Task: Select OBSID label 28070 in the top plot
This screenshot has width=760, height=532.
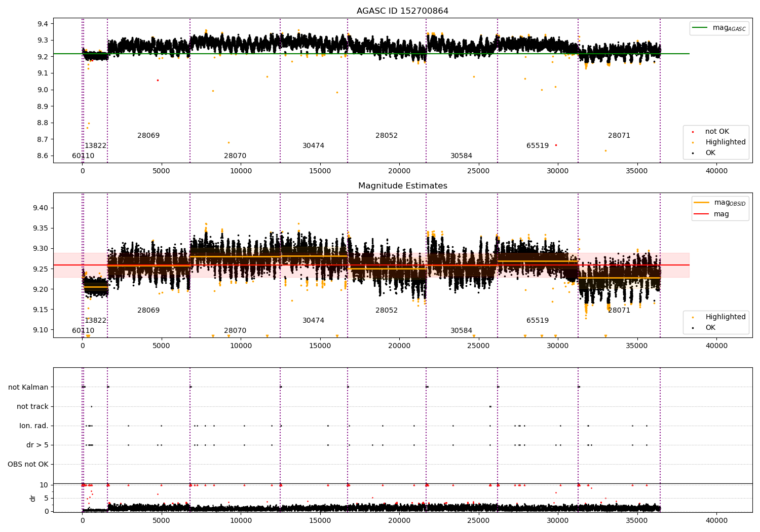Action: (235, 156)
